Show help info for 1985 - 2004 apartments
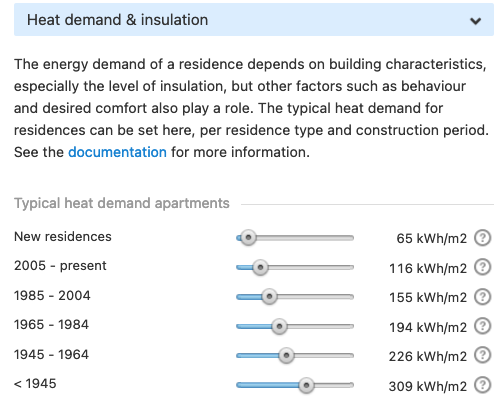Image resolution: width=503 pixels, height=402 pixels. coord(482,297)
